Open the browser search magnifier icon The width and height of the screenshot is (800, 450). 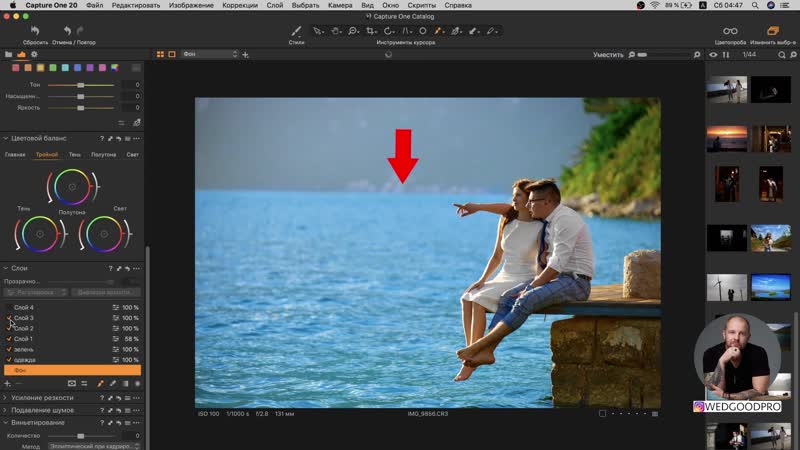click(x=782, y=55)
